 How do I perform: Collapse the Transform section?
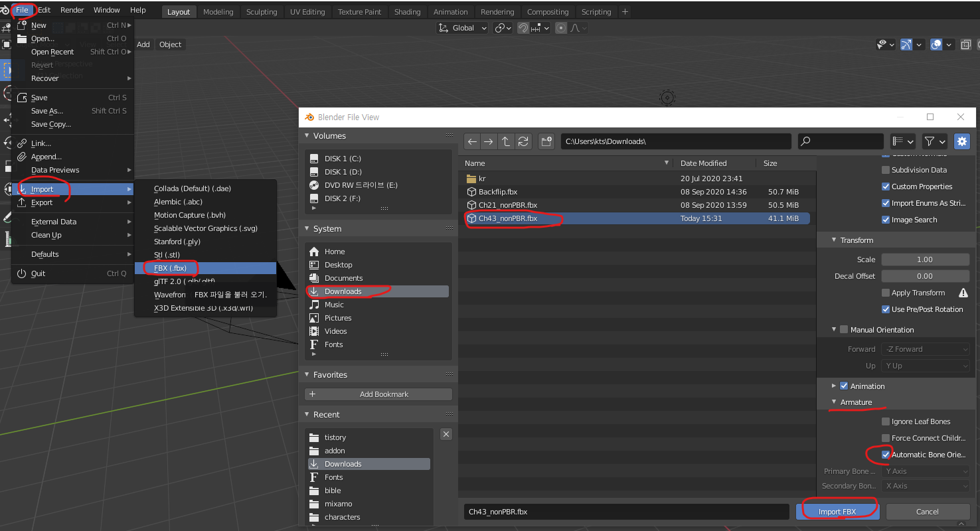[x=835, y=240]
